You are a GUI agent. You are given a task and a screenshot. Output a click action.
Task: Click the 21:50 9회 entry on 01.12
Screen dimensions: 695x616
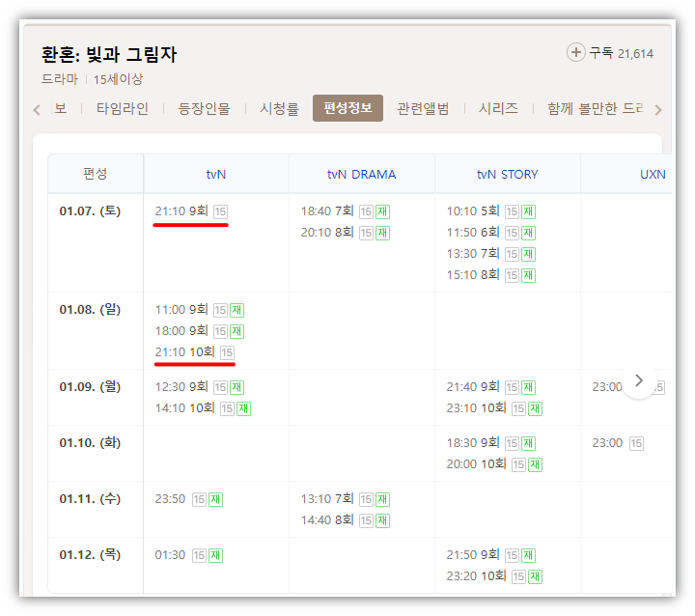coord(491,555)
